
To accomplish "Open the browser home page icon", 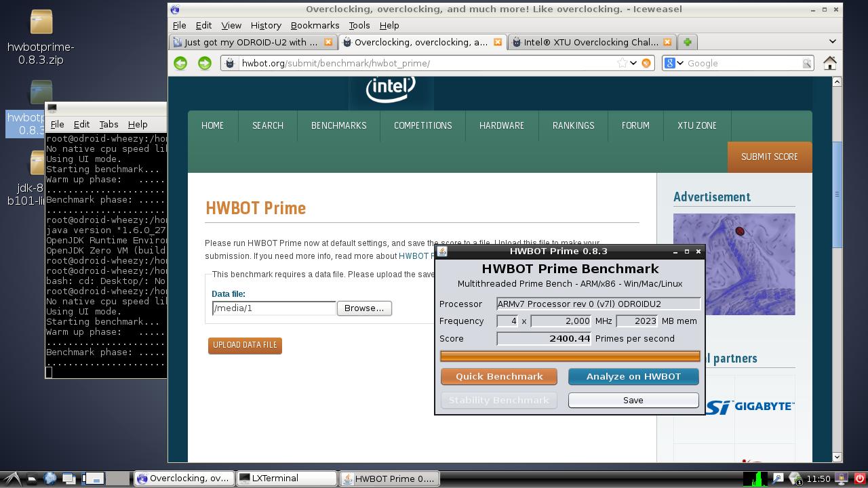I will [829, 63].
